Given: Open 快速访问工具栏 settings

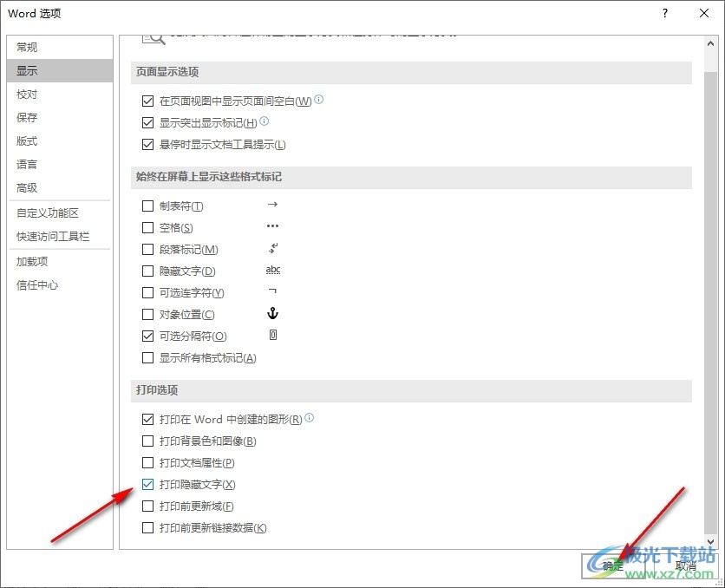Looking at the screenshot, I should coord(60,237).
